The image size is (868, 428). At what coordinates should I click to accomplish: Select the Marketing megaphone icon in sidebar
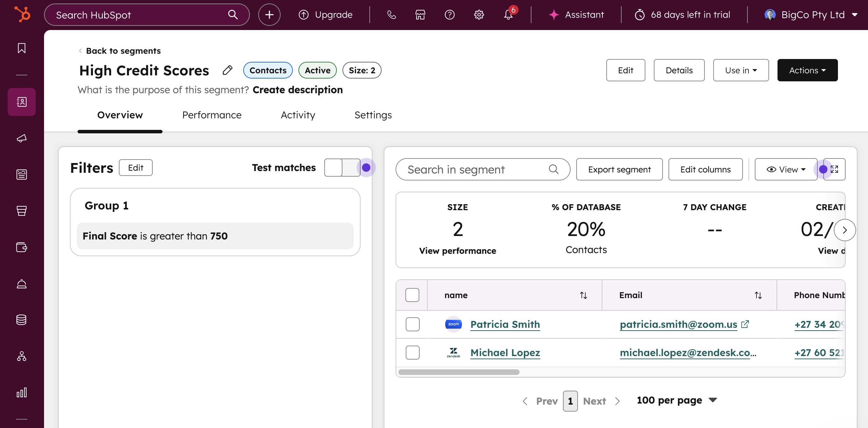pos(21,138)
